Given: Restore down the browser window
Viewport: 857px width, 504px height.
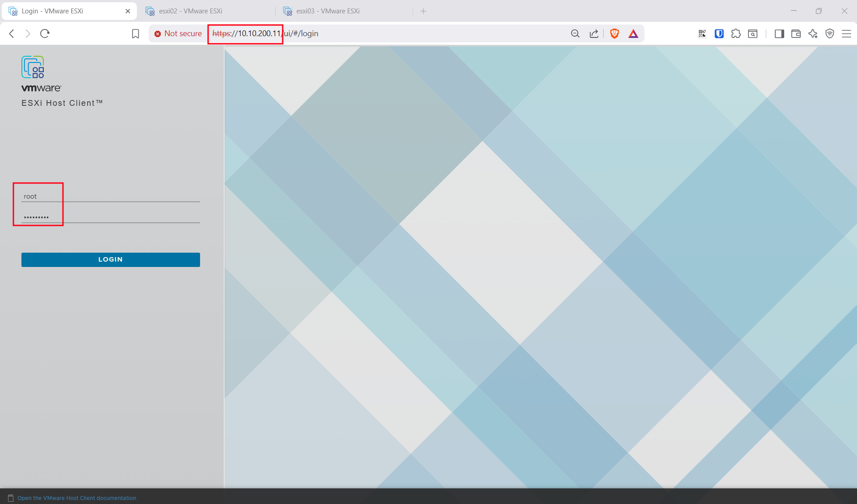Looking at the screenshot, I should coord(819,11).
